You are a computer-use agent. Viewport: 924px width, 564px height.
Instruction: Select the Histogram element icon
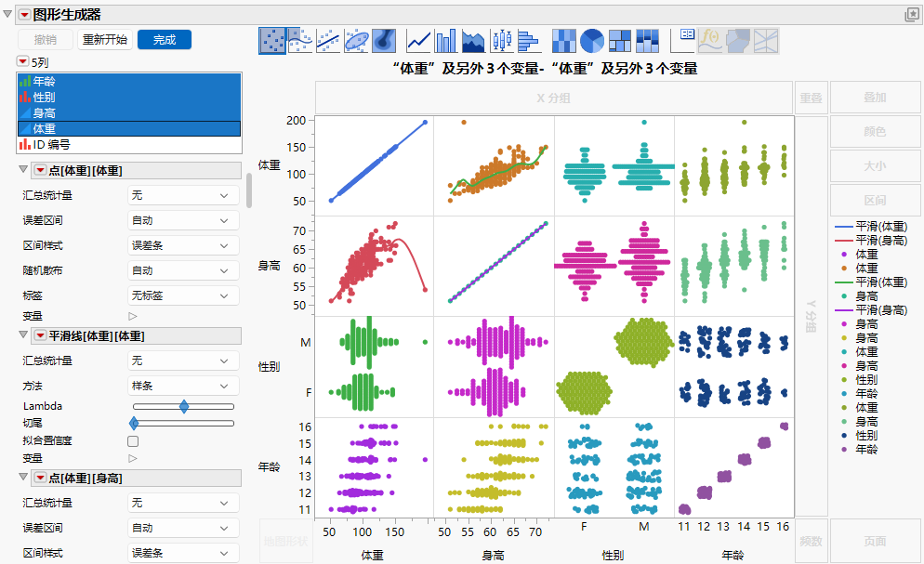tap(529, 41)
